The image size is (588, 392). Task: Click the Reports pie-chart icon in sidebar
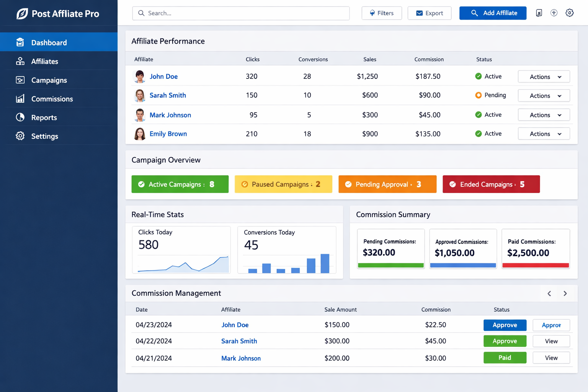click(20, 117)
